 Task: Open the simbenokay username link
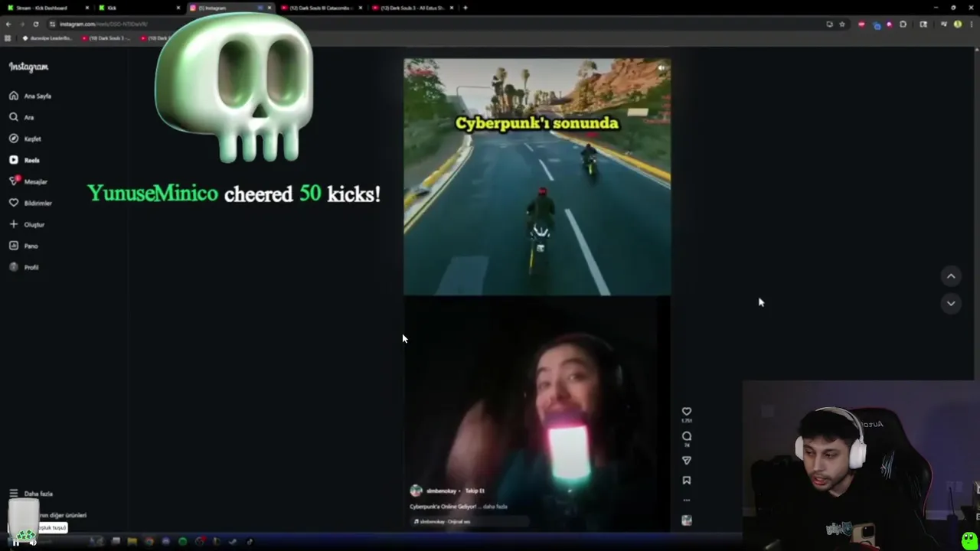tap(441, 491)
